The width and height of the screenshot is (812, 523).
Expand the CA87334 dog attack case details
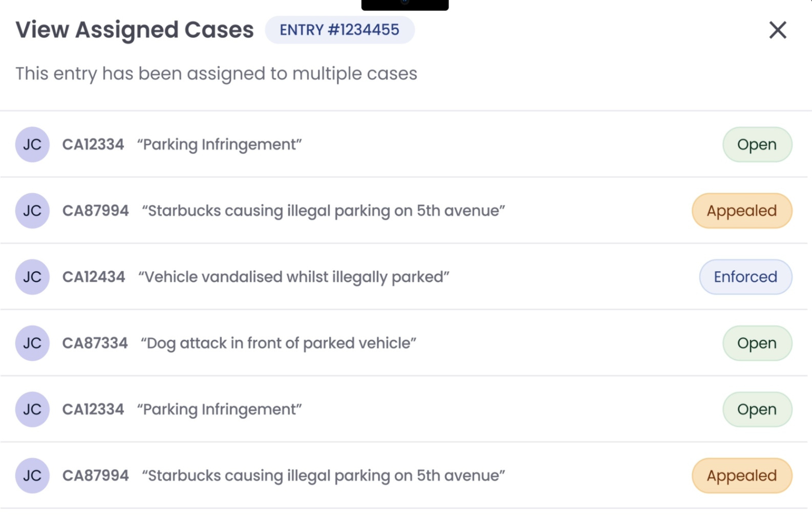pos(358,343)
